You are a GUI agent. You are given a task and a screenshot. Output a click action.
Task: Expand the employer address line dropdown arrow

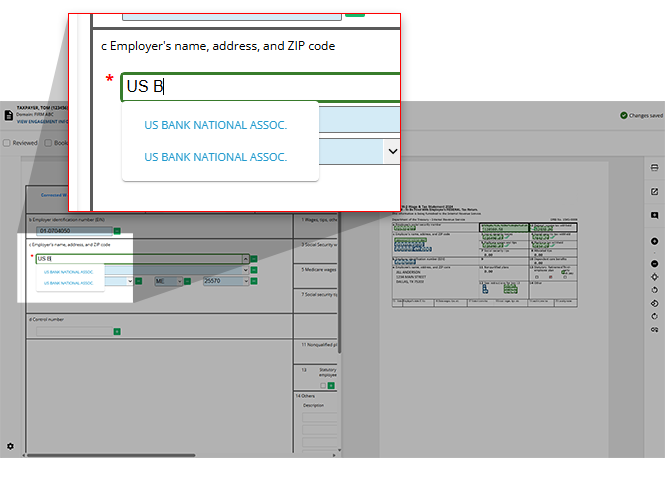tap(246, 270)
